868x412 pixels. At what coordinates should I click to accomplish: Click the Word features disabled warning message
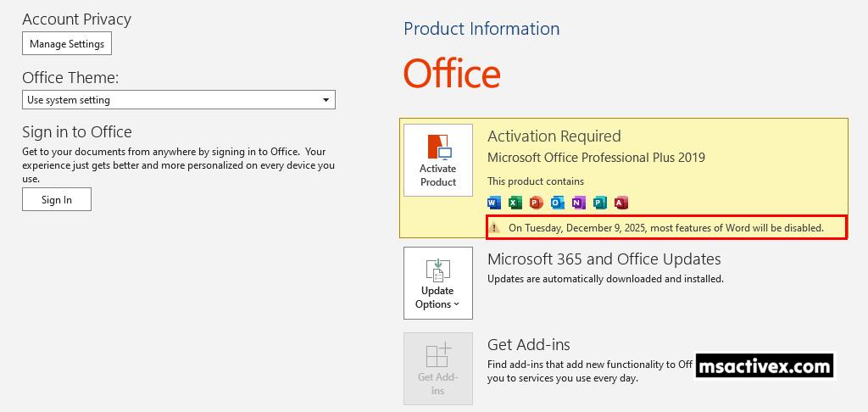click(665, 228)
